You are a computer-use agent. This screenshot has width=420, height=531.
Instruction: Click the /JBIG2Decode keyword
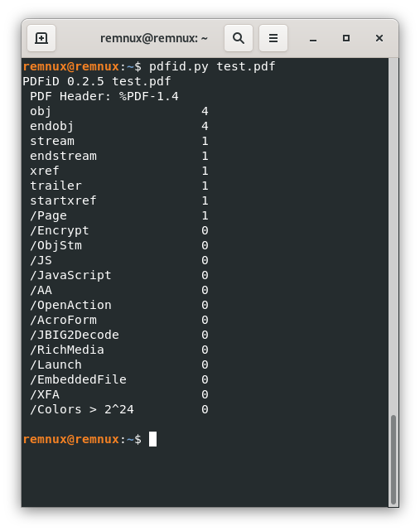click(75, 335)
